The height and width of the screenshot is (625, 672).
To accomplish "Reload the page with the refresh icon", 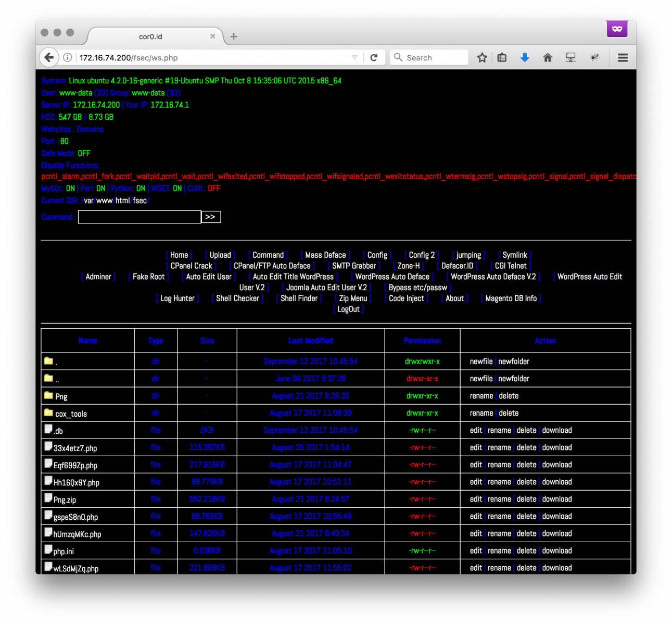I will [374, 57].
